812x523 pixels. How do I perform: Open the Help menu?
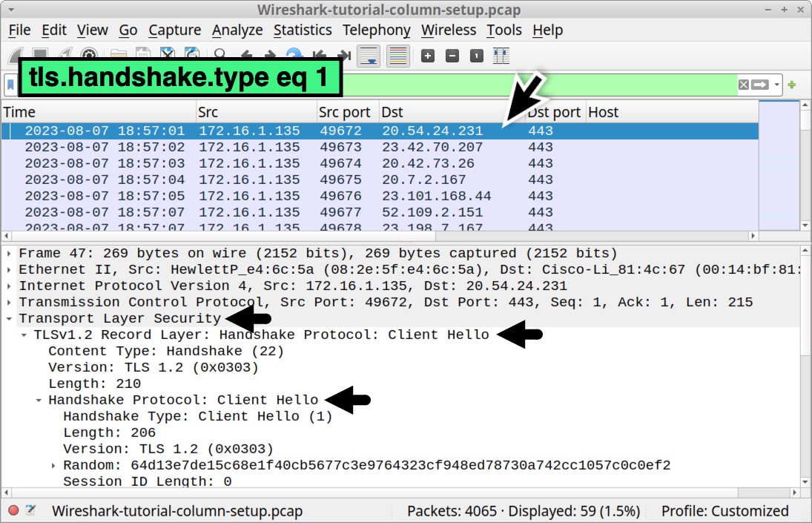(548, 30)
